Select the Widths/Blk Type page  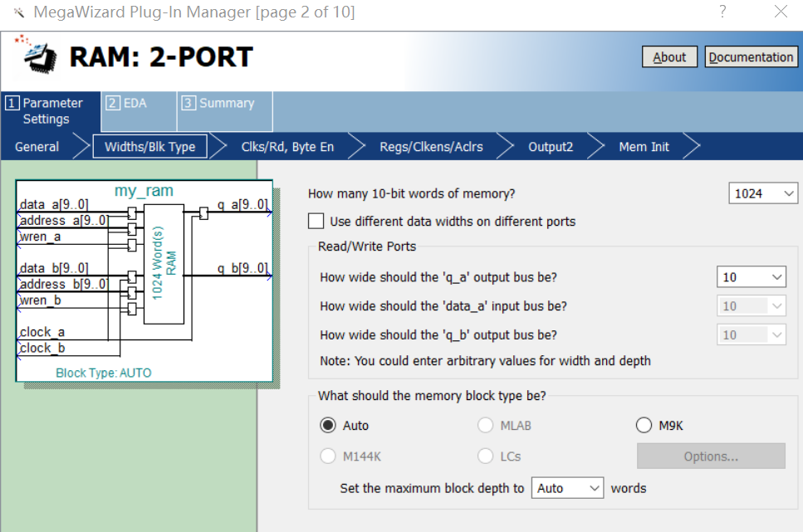(x=150, y=147)
